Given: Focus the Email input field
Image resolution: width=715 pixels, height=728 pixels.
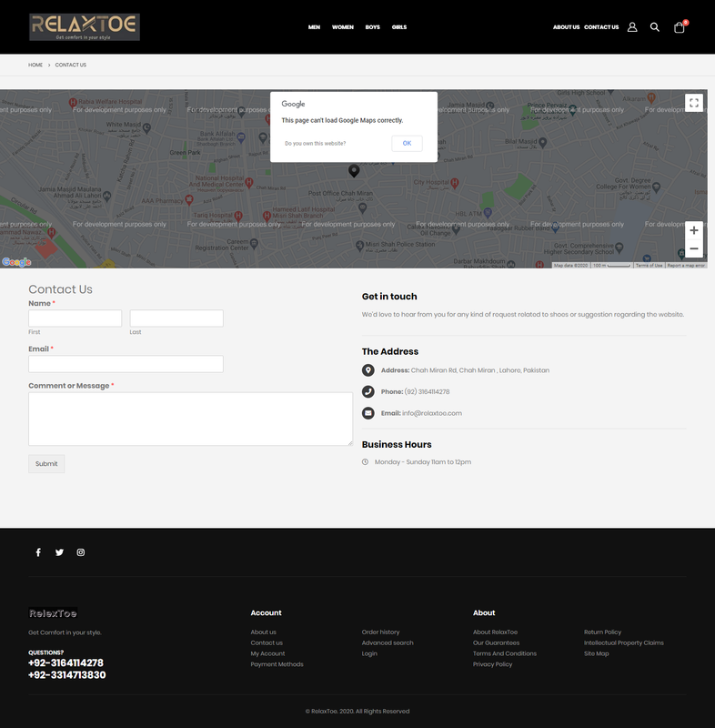Looking at the screenshot, I should 126,364.
